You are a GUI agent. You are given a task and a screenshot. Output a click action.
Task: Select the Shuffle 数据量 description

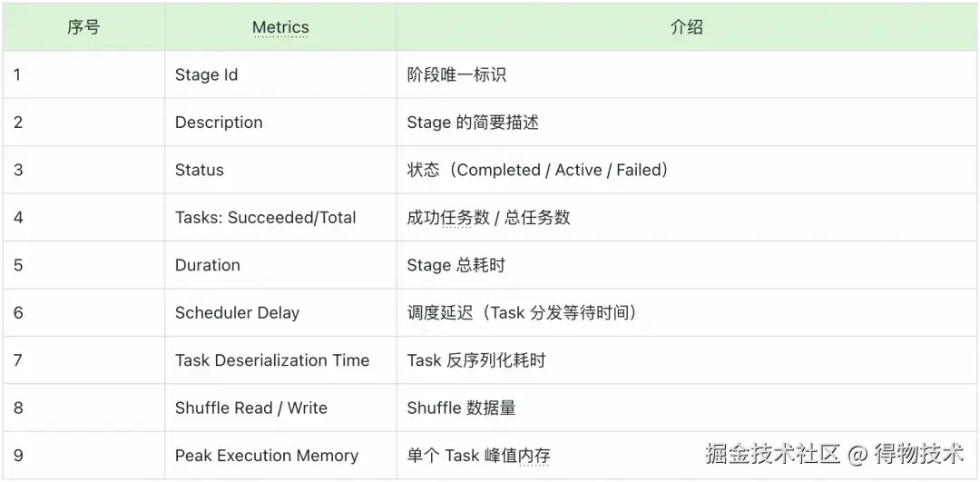click(461, 408)
